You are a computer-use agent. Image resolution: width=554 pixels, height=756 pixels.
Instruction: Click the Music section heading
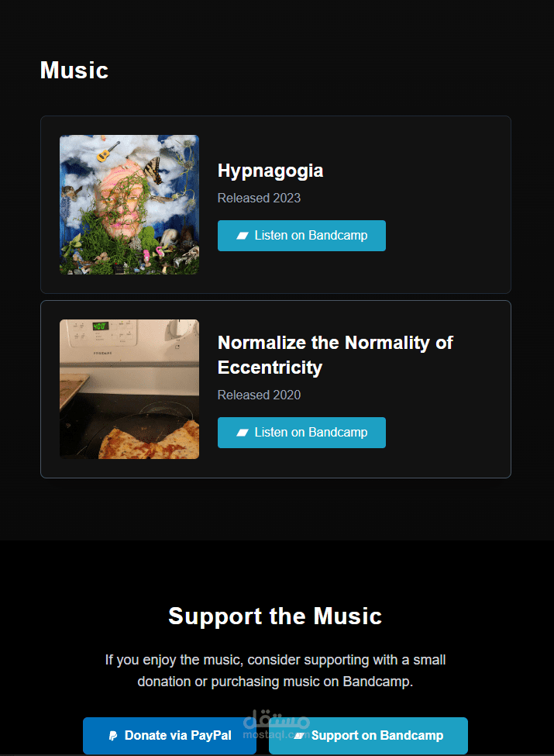[x=74, y=71]
